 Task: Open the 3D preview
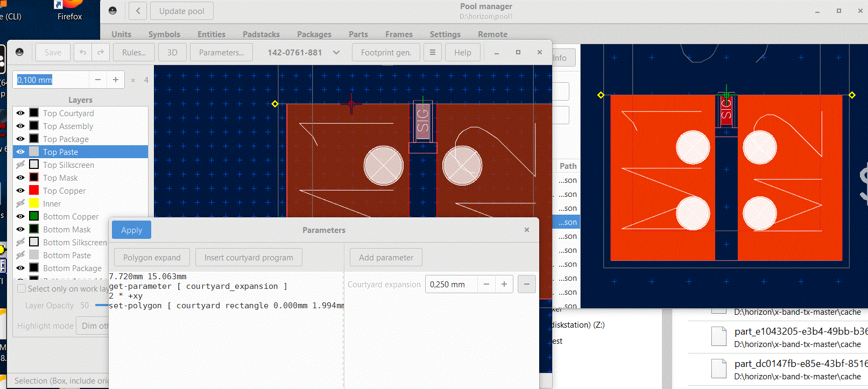pyautogui.click(x=172, y=52)
